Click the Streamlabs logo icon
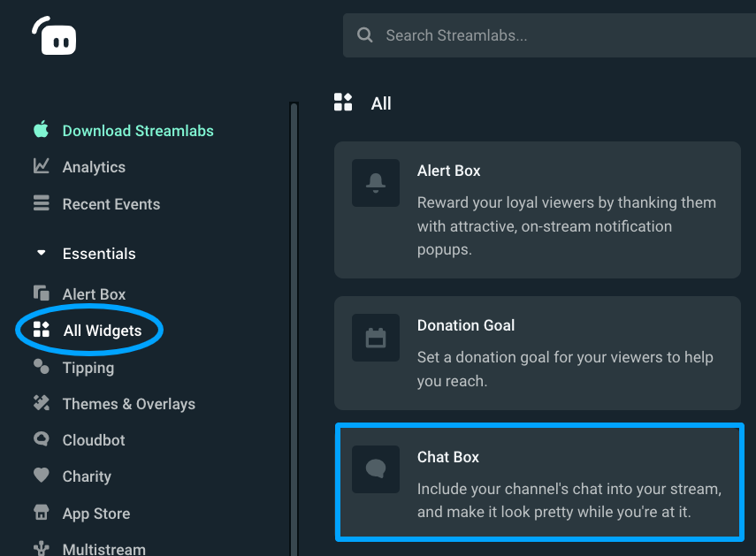The height and width of the screenshot is (556, 756). [54, 35]
